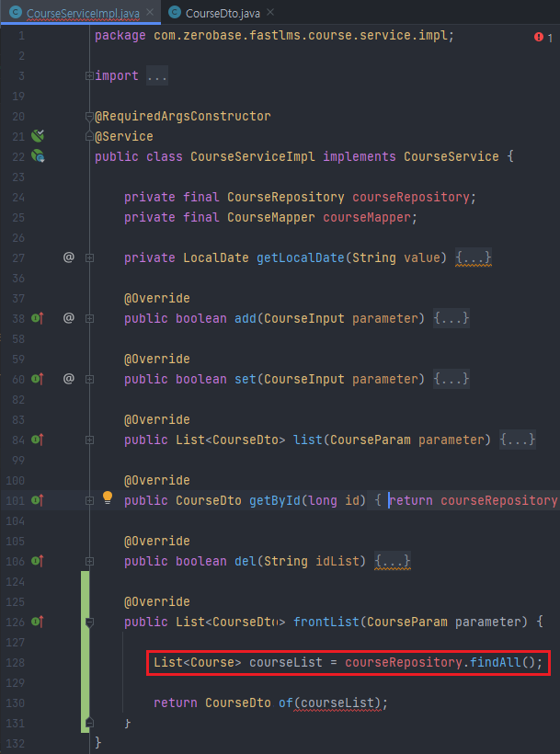
Task: Click the CourseService interface name
Action: [451, 156]
